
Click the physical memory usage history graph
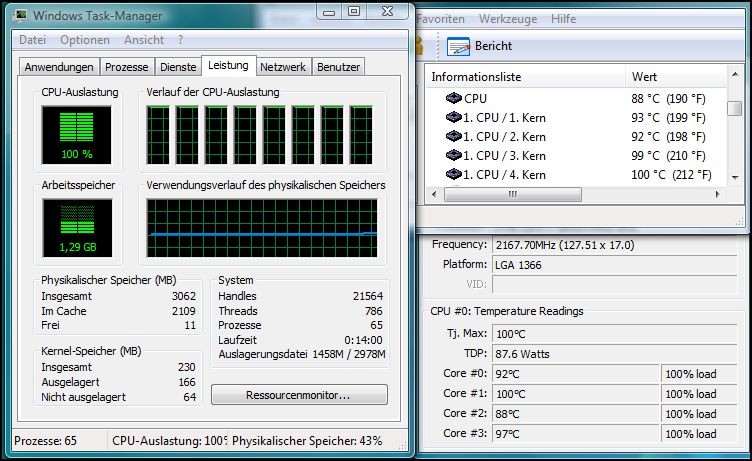click(x=262, y=228)
